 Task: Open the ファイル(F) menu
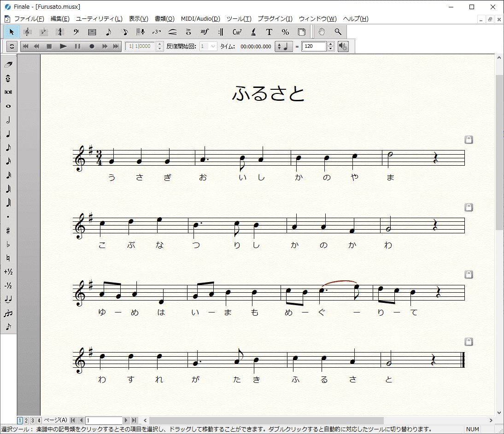pos(29,18)
